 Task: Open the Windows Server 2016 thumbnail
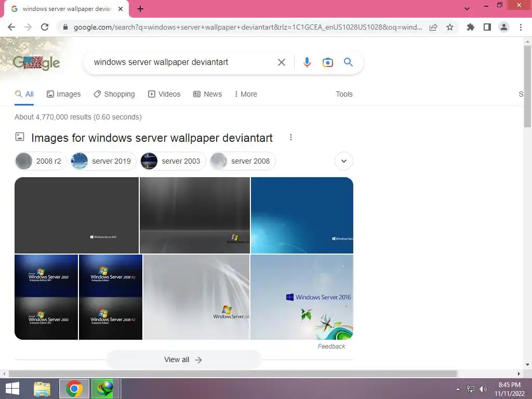[302, 297]
